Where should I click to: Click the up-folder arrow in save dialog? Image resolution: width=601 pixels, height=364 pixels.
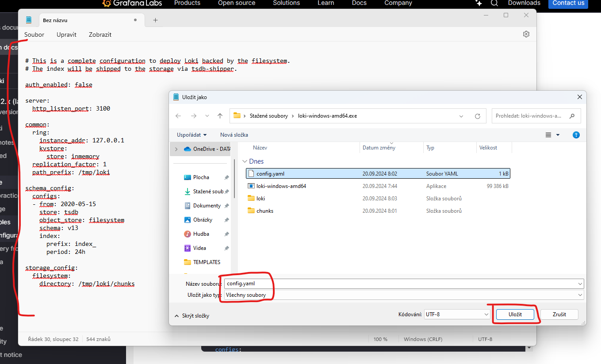(x=220, y=116)
